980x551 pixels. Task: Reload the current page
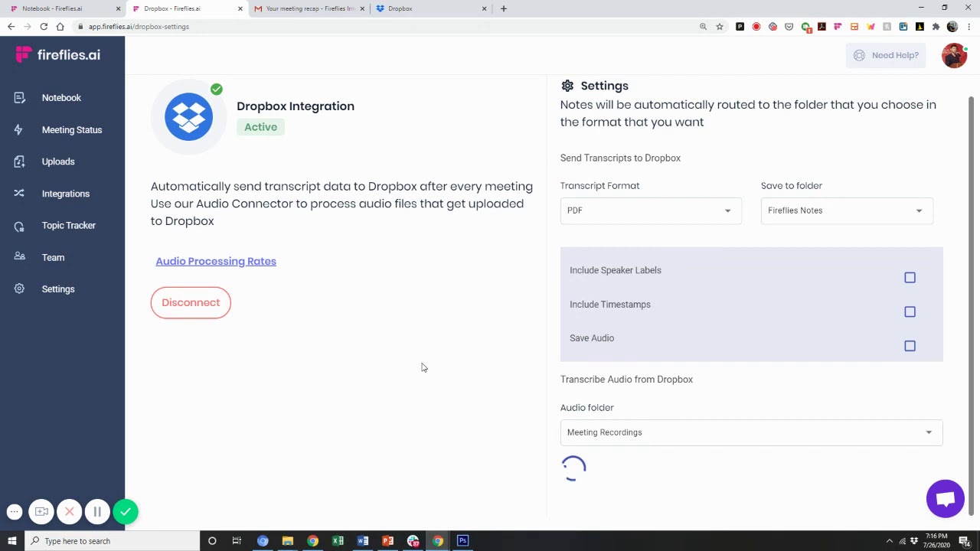(44, 27)
